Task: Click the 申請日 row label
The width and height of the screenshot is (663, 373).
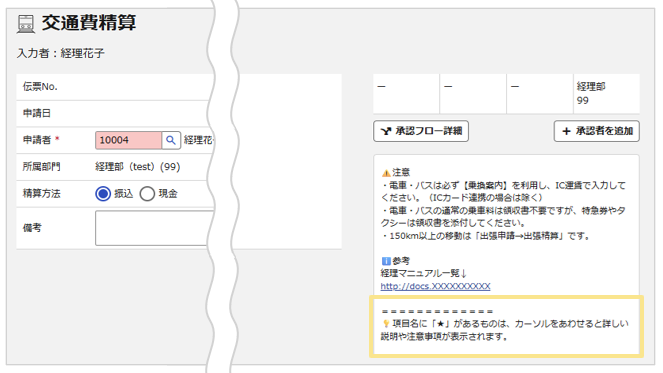Action: 36,113
